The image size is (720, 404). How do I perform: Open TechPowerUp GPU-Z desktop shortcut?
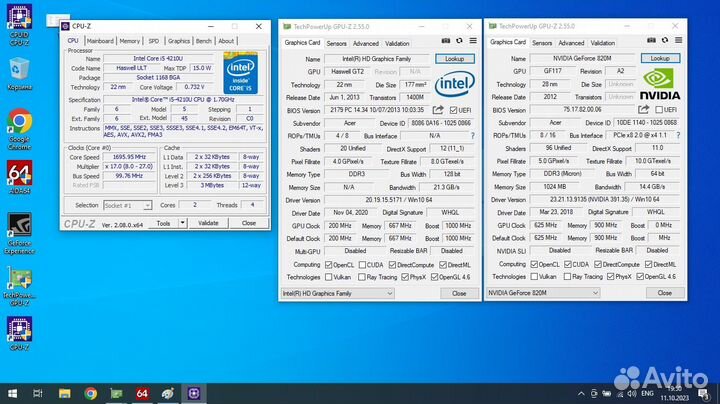click(x=19, y=286)
